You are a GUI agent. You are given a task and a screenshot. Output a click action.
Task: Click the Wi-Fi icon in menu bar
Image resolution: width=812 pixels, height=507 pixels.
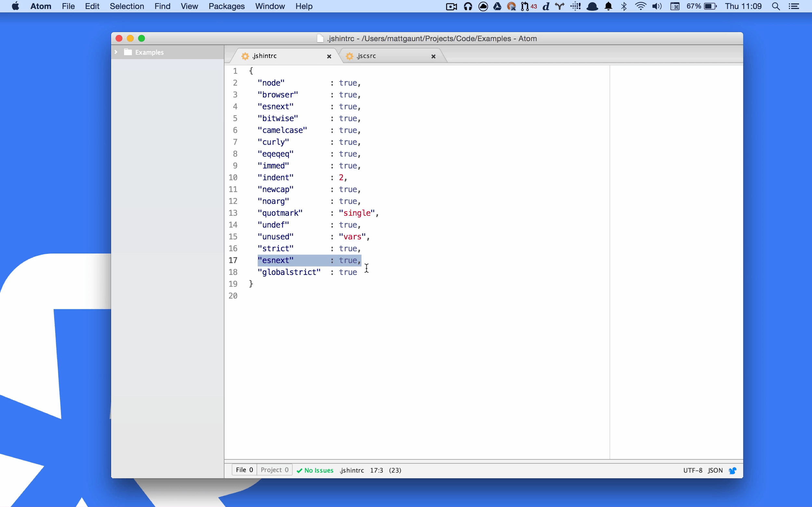tap(640, 6)
